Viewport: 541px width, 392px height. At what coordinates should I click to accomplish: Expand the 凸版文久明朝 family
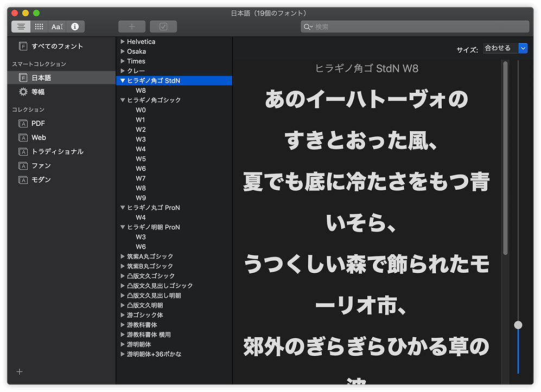point(123,305)
